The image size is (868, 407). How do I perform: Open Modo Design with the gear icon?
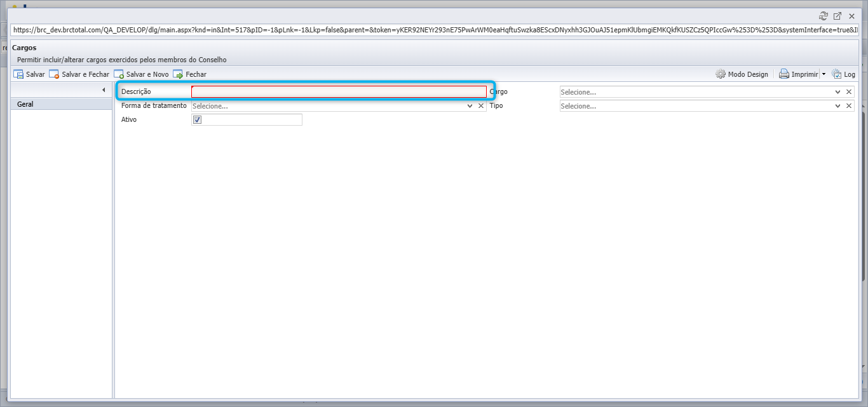click(742, 74)
